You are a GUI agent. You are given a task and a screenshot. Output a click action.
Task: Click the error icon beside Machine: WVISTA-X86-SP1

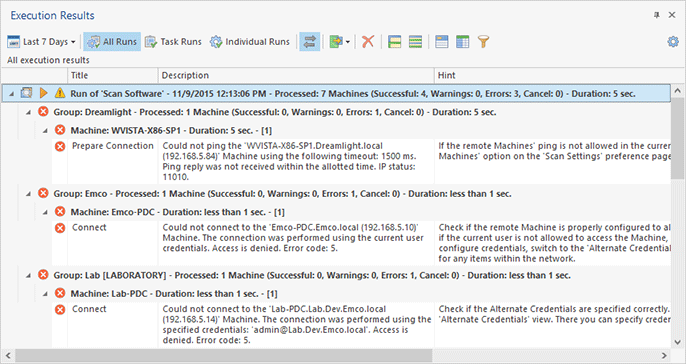(x=60, y=130)
